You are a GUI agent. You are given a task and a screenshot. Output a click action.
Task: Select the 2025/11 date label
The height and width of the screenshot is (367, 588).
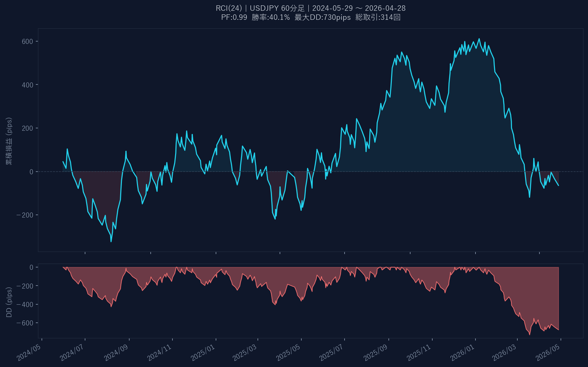[419, 352]
